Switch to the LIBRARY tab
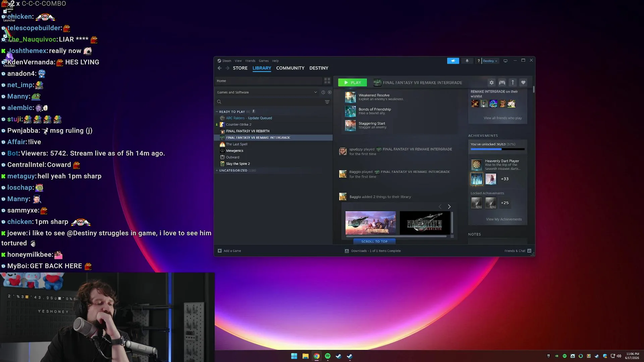Screen dimensions: 644x362 (262, 68)
